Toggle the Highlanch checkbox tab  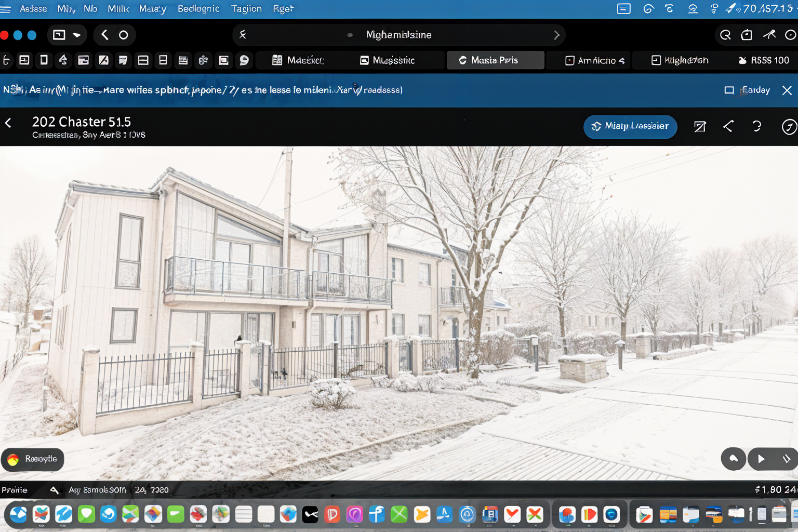click(656, 60)
